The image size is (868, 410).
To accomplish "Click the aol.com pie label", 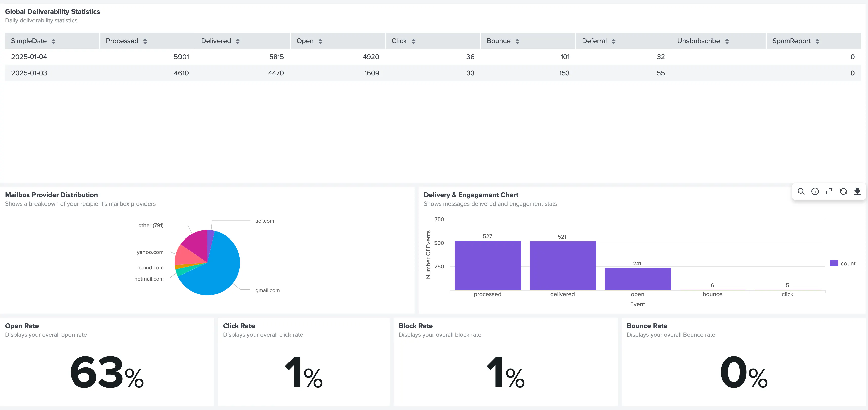I will 265,221.
